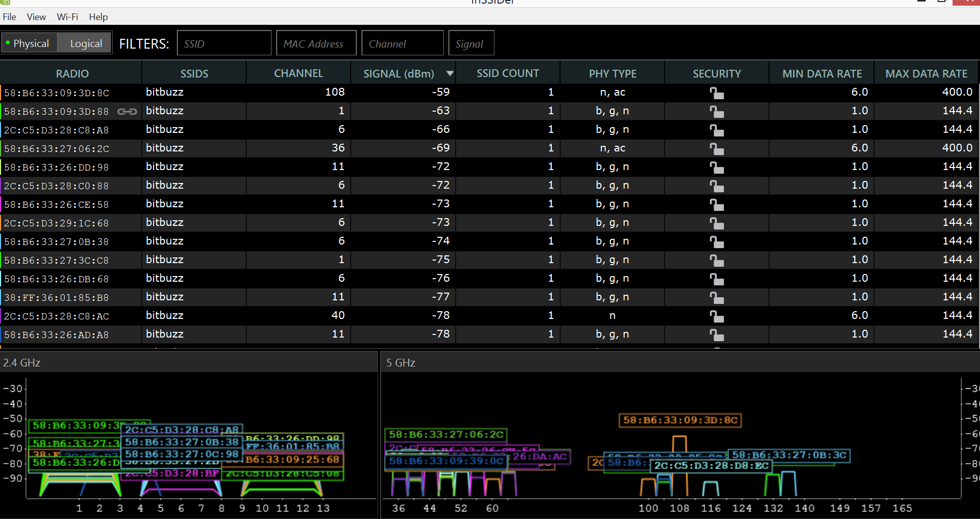Sort by MAX DATA RATE header
The image size is (980, 519).
coord(926,73)
